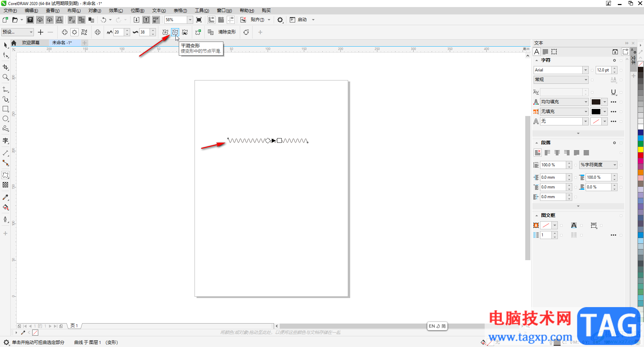Click the zipper amplitude field 20
The width and height of the screenshot is (644, 347).
tap(119, 32)
